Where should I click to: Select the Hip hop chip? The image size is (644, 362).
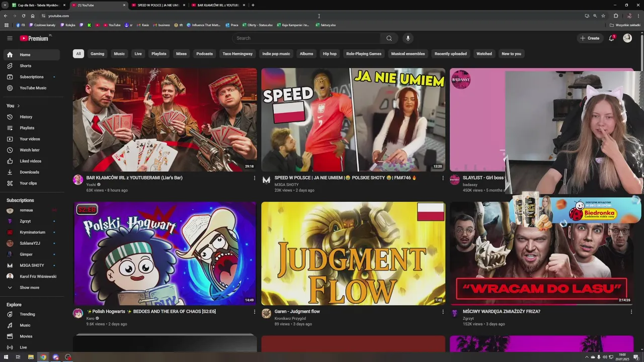(x=330, y=54)
